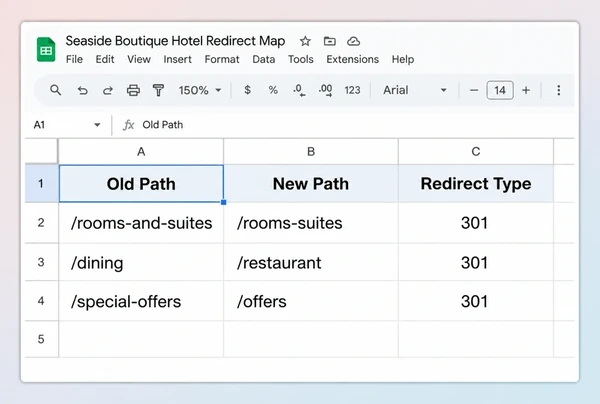Screen dimensions: 600x404
Task: Select the Old Path header cell
Action: 141,184
